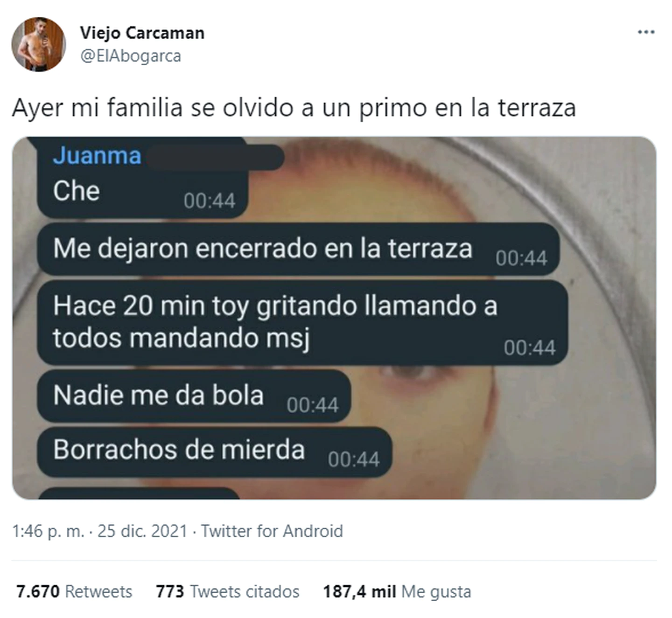672x618 pixels.
Task: Open the tweet timestamp 1:46 p. m. link
Action: tap(49, 531)
